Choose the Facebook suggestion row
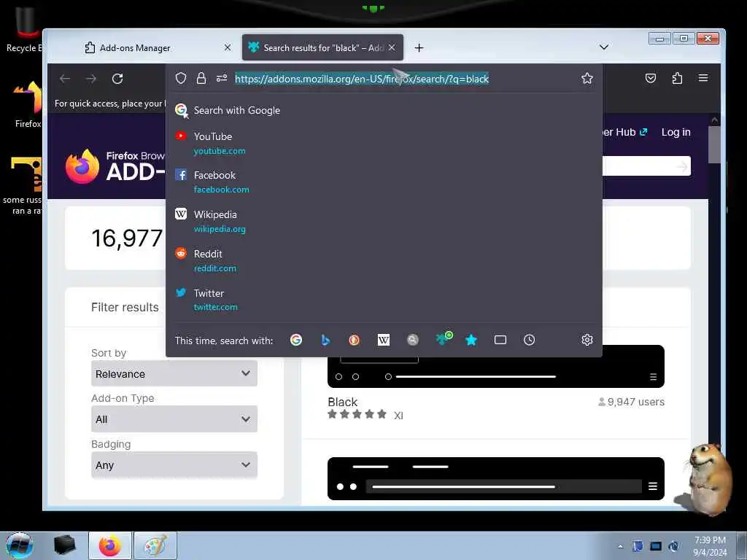747x560 pixels. point(384,182)
